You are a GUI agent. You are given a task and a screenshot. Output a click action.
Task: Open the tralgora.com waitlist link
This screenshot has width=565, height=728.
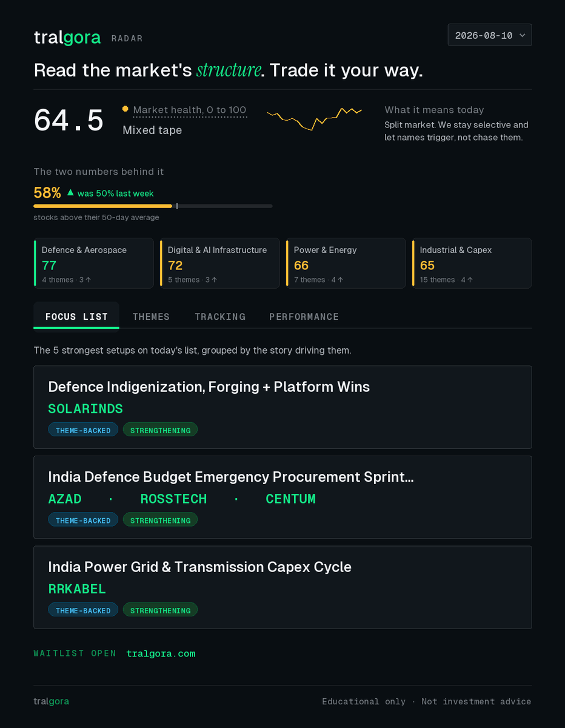pos(161,653)
